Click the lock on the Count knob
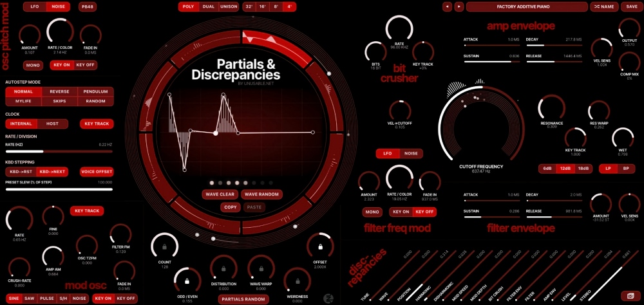 coord(165,246)
